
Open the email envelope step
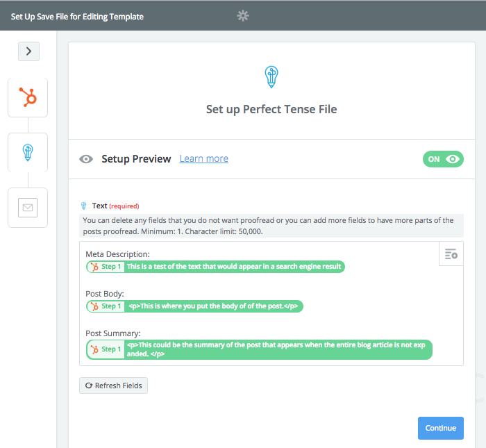[28, 208]
